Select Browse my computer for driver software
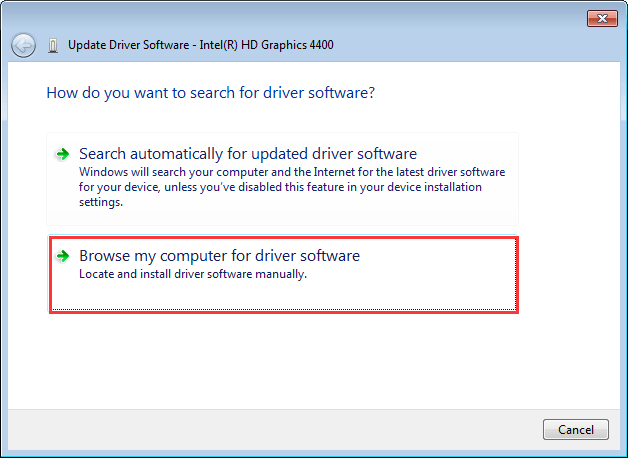 (x=283, y=274)
